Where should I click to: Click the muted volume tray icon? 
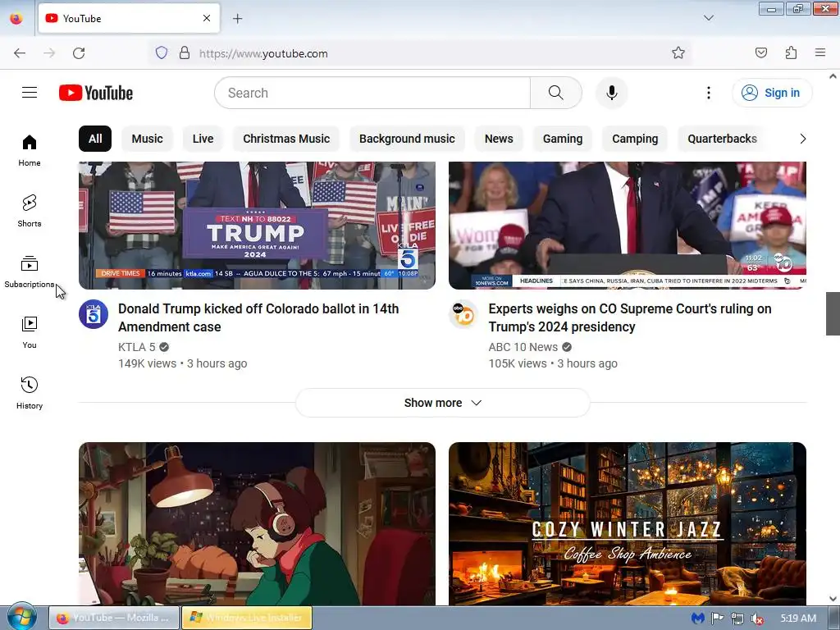pyautogui.click(x=757, y=619)
